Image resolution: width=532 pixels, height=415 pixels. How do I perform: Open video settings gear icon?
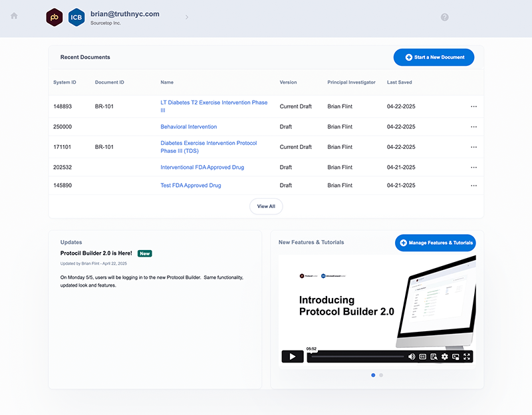point(445,356)
